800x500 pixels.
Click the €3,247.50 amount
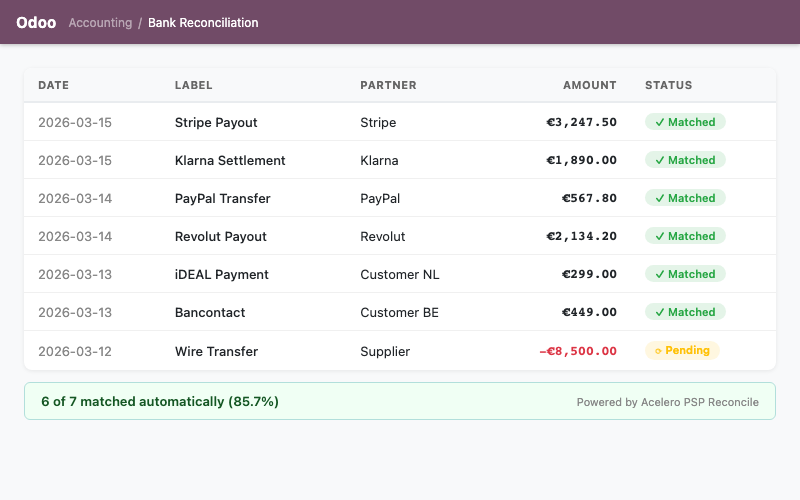[x=582, y=122]
